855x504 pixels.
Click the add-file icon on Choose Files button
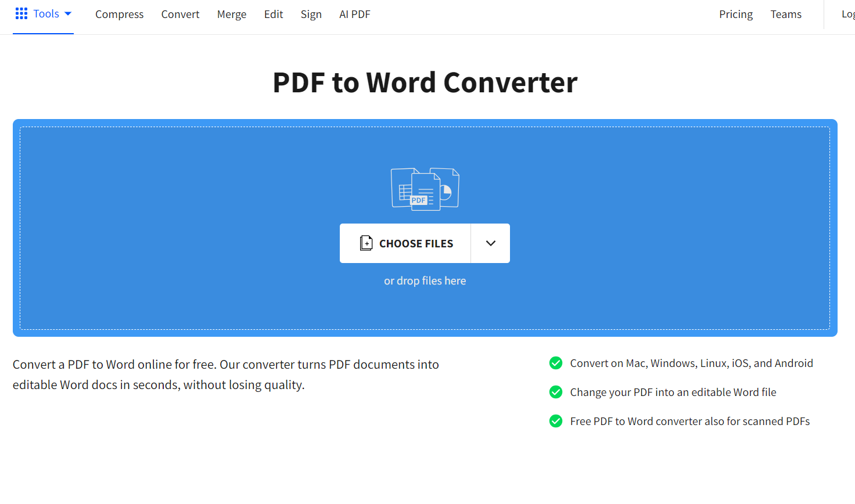(x=366, y=243)
